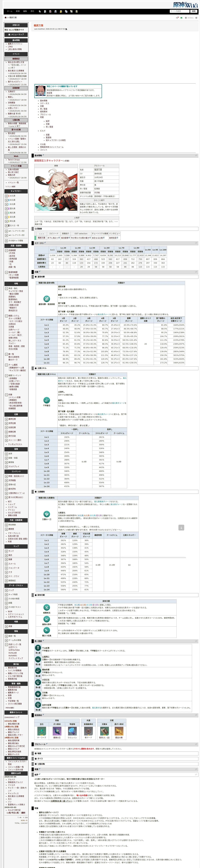This screenshot has height=868, width=200.
Task: Open the アチーブメント sidebar link
Action: [14, 533]
